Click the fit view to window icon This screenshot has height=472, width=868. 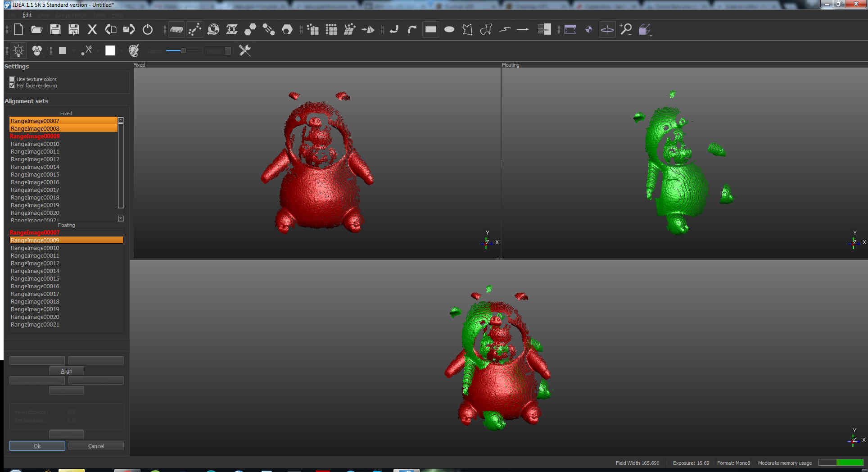pyautogui.click(x=570, y=30)
